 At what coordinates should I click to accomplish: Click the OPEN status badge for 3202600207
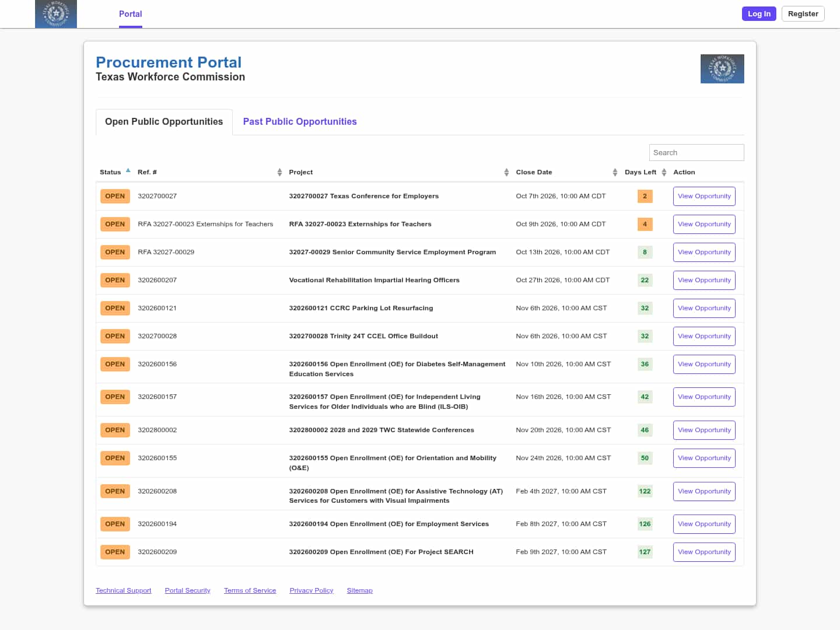tap(115, 281)
